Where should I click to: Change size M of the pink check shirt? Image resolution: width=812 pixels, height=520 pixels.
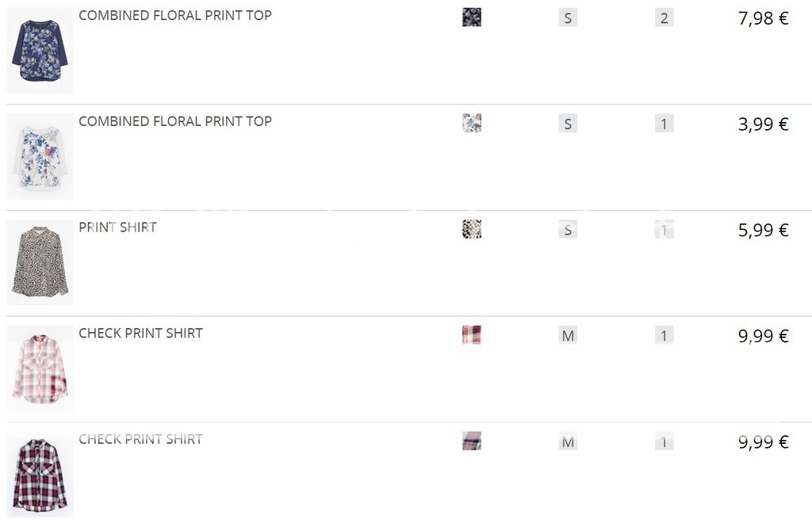pyautogui.click(x=568, y=336)
